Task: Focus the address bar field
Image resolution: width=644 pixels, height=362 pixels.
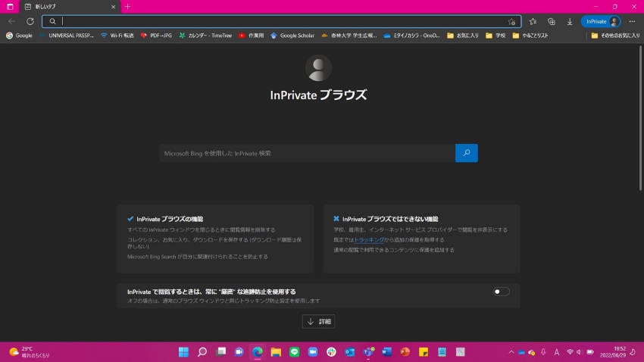Action: click(x=281, y=21)
